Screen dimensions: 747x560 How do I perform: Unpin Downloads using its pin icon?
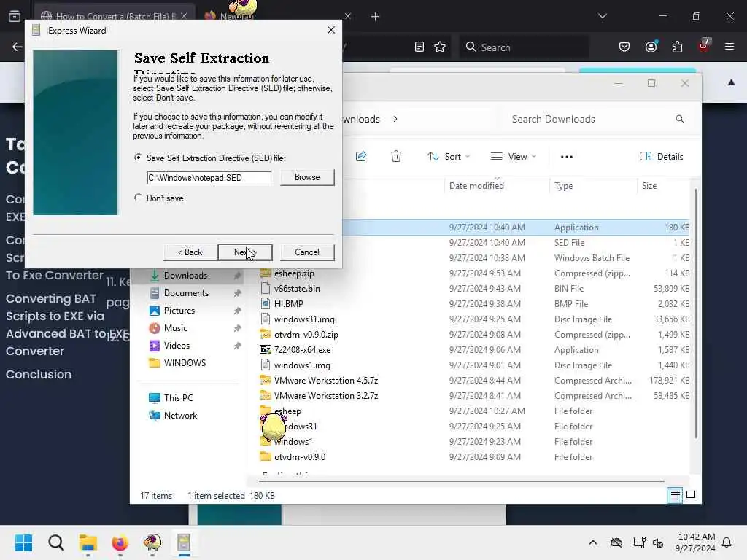237,276
